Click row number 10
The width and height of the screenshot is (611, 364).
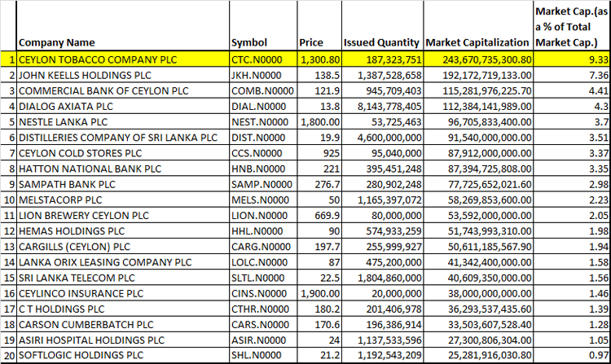pos(9,200)
